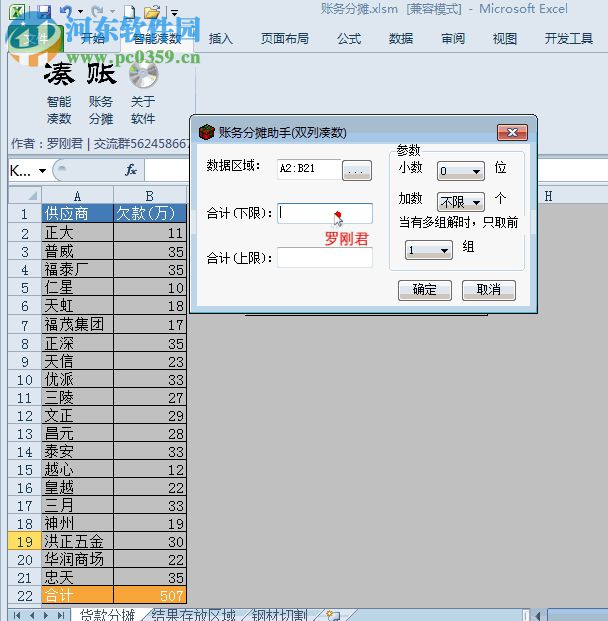Expand the quick access toolbar customize arrow
The image size is (608, 621).
click(x=174, y=13)
